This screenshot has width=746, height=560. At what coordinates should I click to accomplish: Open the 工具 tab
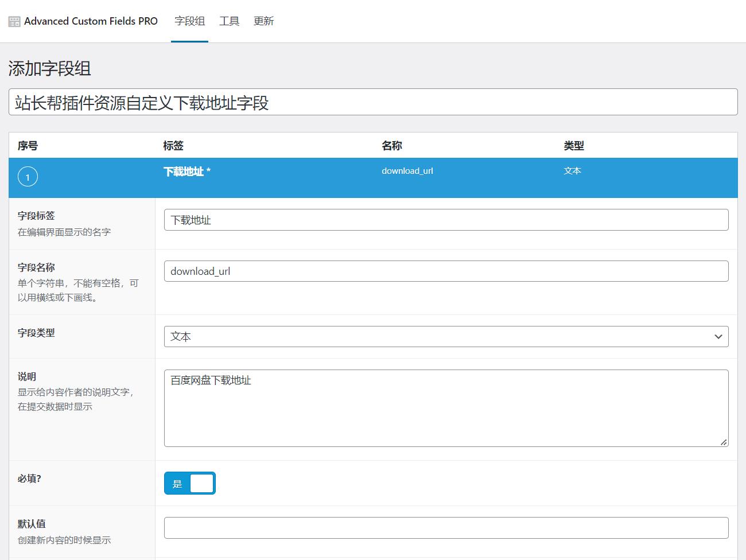pyautogui.click(x=229, y=21)
